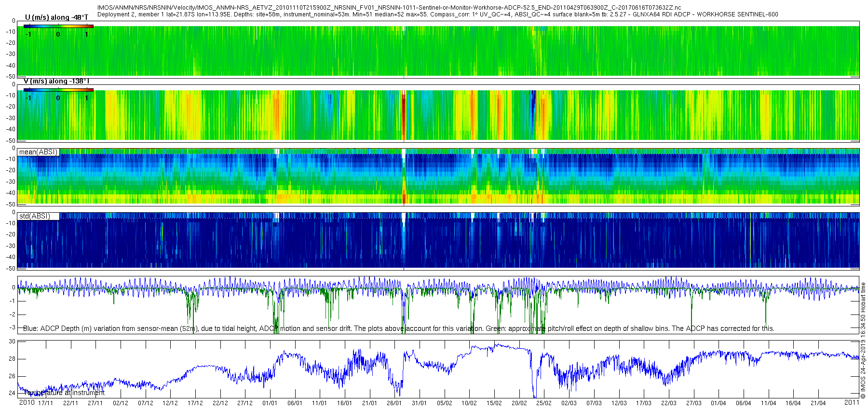Click the '24' temperature axis tick
The width and height of the screenshot is (868, 410).
(x=13, y=393)
